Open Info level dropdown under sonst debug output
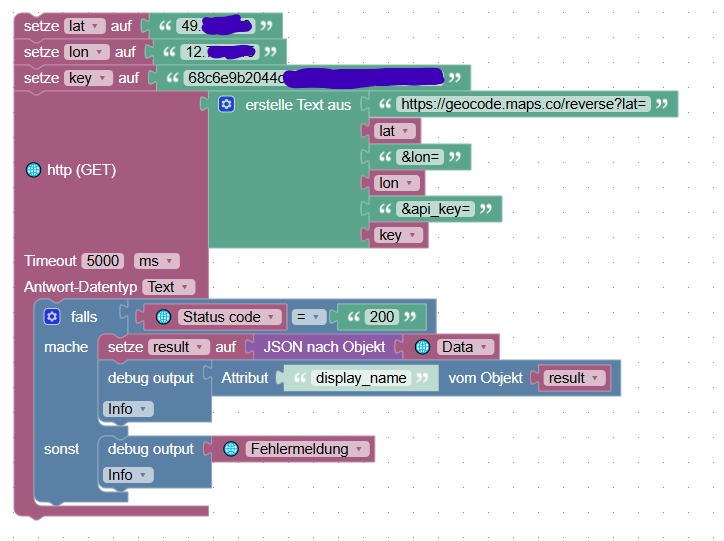This screenshot has width=724, height=541. pyautogui.click(x=128, y=475)
